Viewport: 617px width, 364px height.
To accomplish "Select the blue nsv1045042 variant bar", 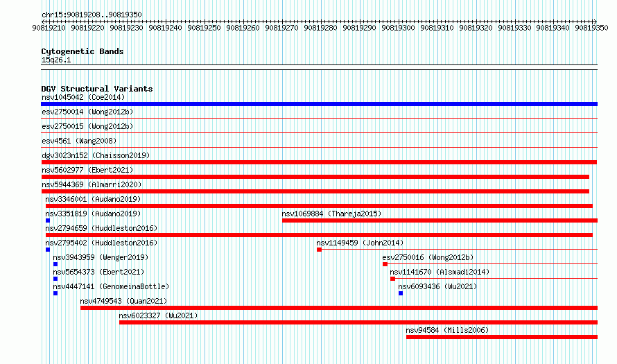I will click(319, 104).
